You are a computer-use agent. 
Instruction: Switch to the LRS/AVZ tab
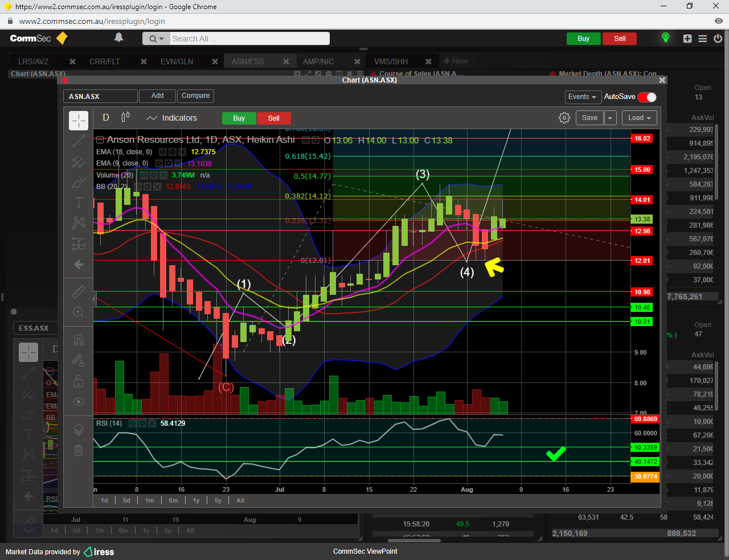tap(33, 61)
